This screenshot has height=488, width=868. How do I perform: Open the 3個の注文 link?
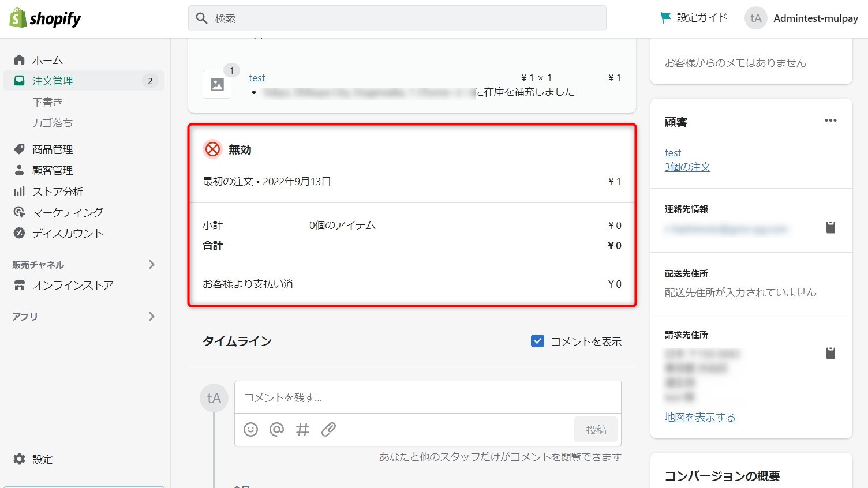pos(687,167)
